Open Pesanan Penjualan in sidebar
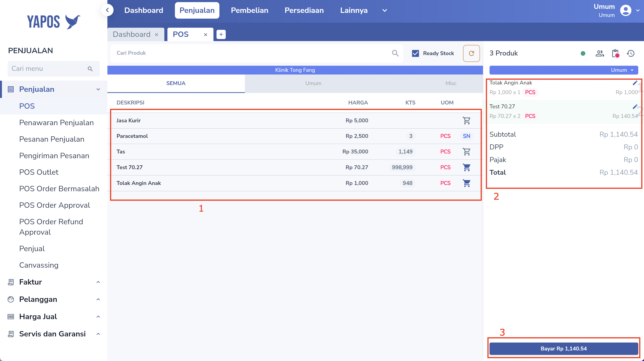Image resolution: width=644 pixels, height=361 pixels. [x=52, y=139]
